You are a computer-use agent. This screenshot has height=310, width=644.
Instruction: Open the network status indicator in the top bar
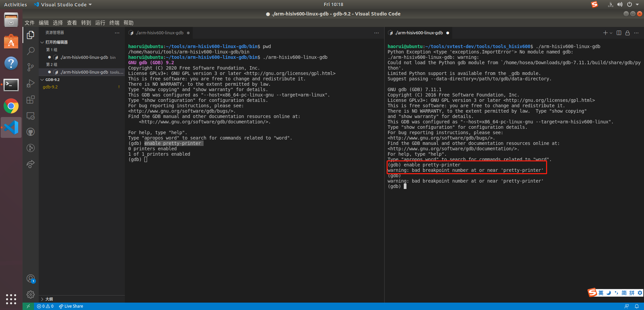(610, 4)
